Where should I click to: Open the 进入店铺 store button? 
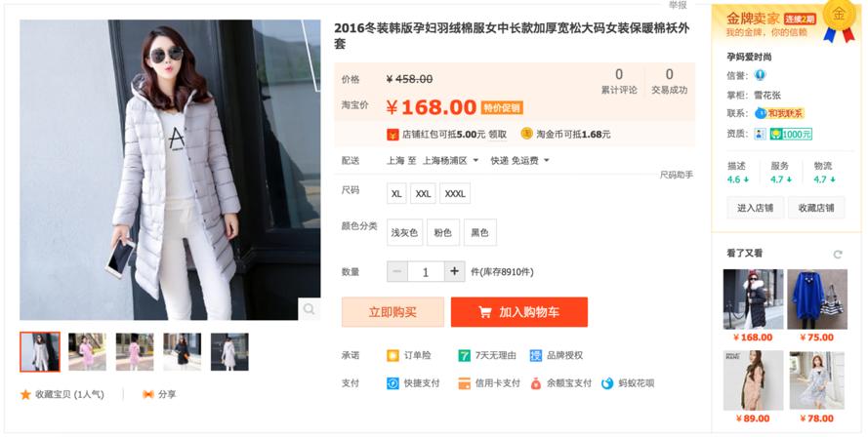(755, 208)
